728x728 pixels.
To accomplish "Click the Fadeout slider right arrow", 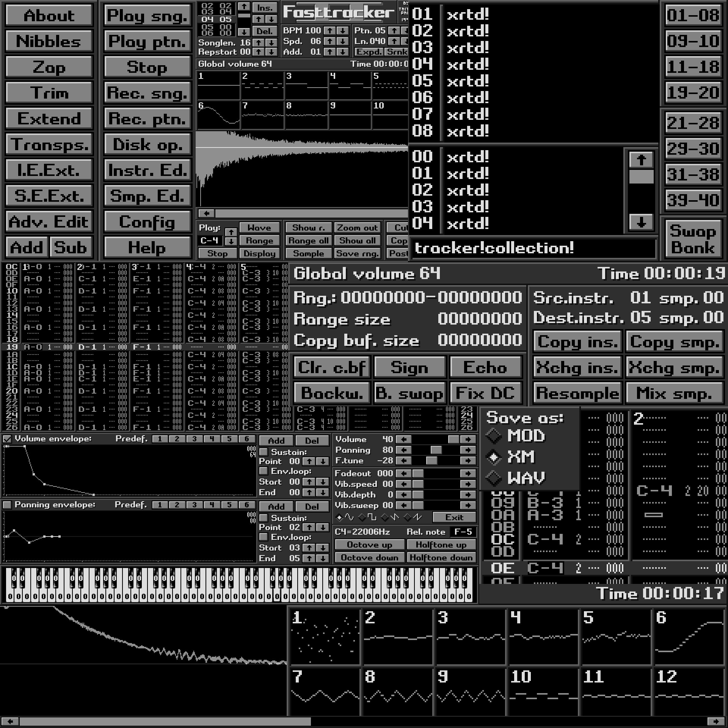I will 468,474.
